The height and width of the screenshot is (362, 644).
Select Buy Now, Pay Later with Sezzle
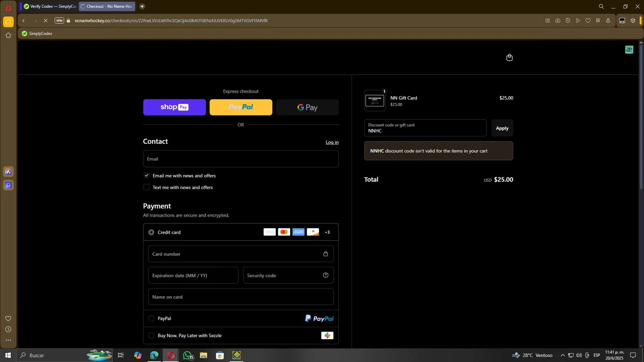point(151,335)
